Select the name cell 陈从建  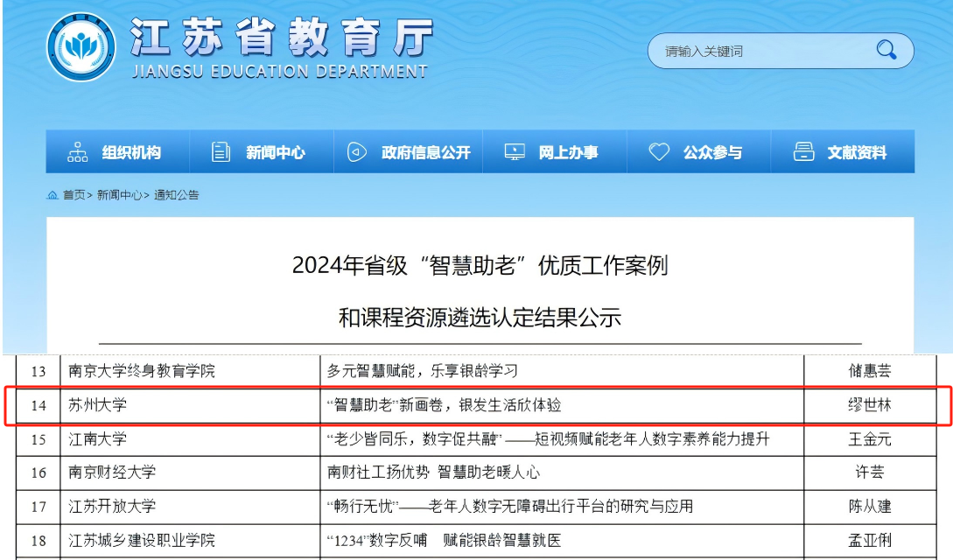pos(870,507)
